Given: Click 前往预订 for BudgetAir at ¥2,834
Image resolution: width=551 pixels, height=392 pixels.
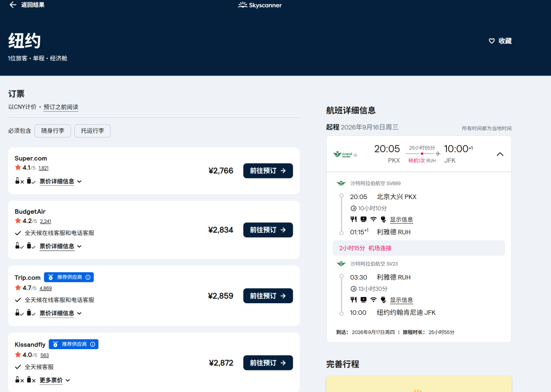Looking at the screenshot, I should (x=268, y=230).
